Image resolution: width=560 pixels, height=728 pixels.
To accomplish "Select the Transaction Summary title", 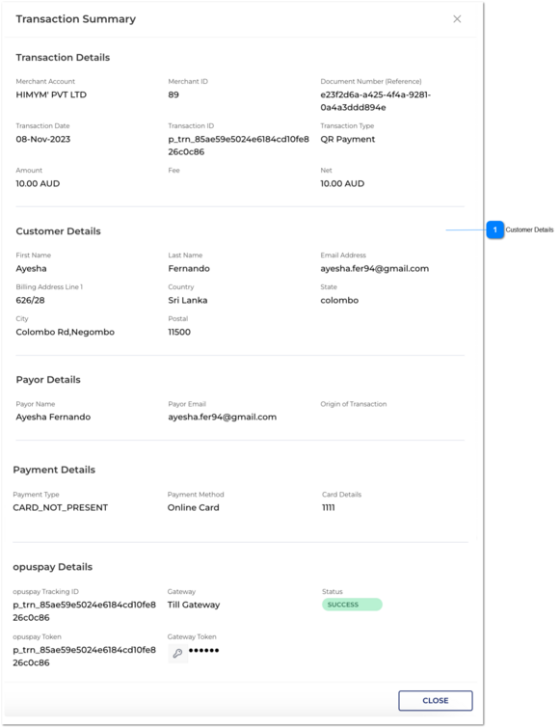I will click(x=75, y=19).
